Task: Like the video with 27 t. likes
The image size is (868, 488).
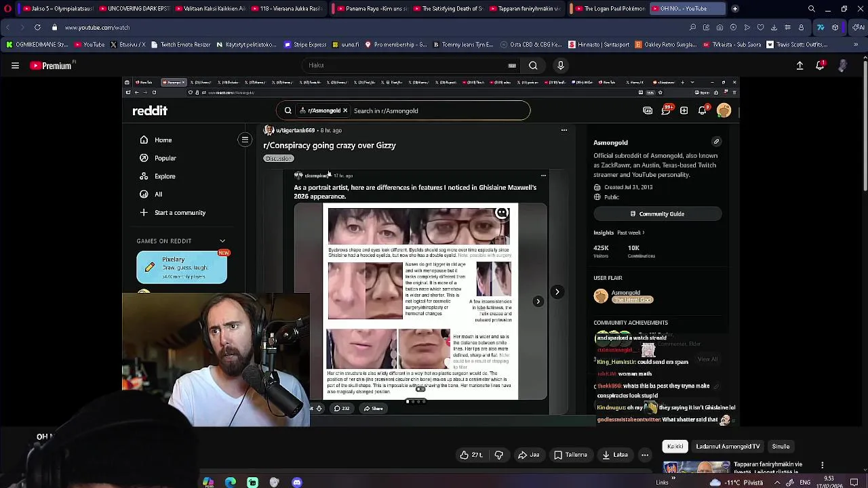Action: 471,455
